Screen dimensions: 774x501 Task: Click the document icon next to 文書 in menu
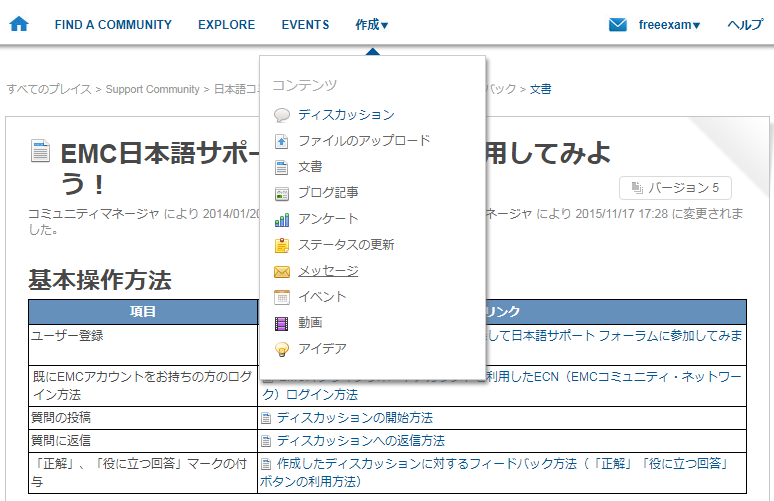coord(281,167)
